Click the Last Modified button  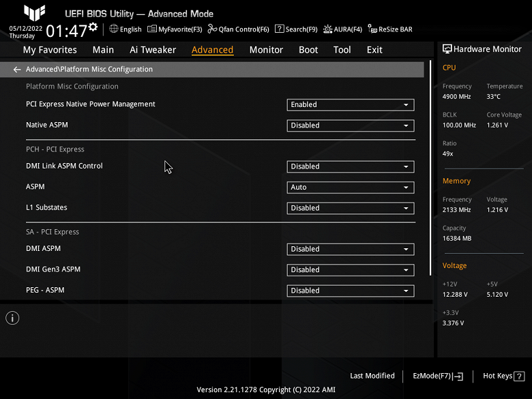coord(372,376)
